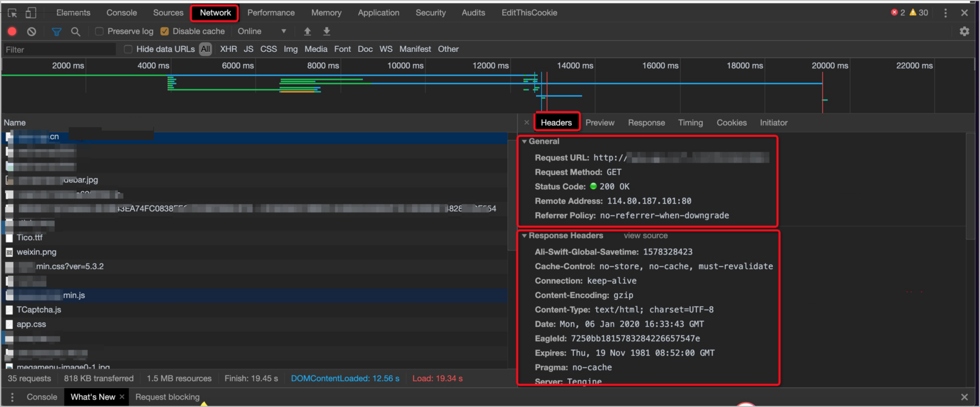980x407 pixels.
Task: Switch to the Timing tab
Action: pyautogui.click(x=690, y=123)
